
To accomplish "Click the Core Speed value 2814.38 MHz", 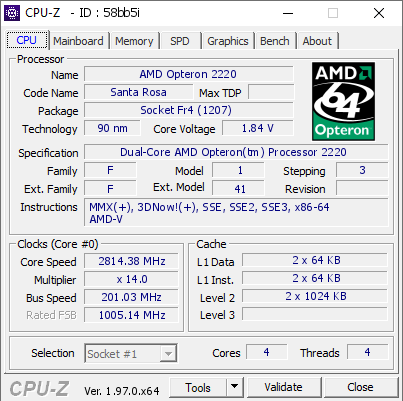I will click(131, 261).
